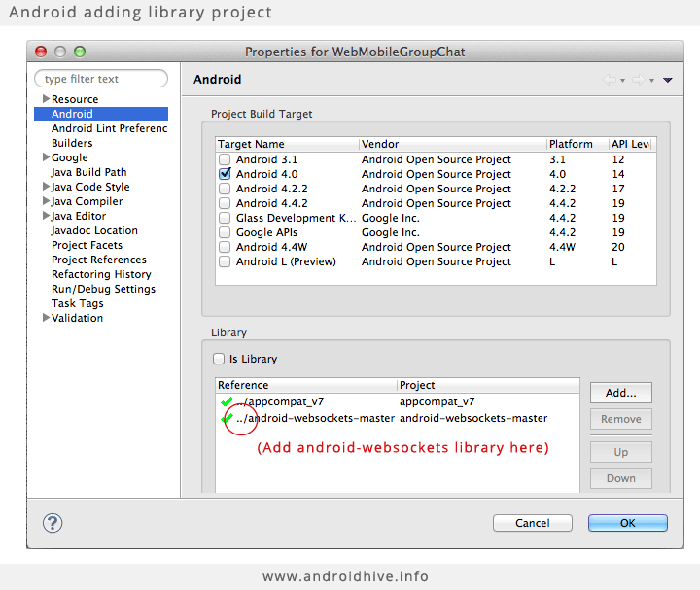This screenshot has width=700, height=590.
Task: Open the view menu triangle icon
Action: coord(667,81)
